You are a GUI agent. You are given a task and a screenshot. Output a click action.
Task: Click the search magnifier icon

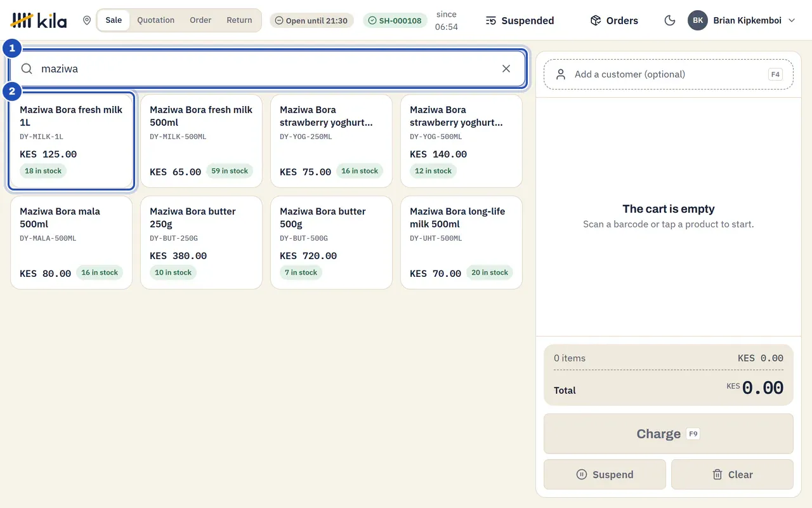point(27,69)
